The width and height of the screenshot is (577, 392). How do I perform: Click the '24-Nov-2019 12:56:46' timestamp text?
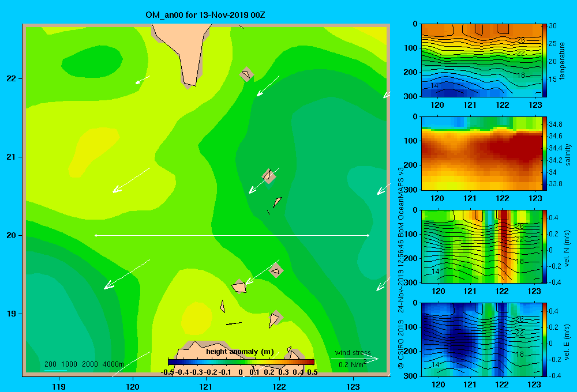[x=401, y=277]
